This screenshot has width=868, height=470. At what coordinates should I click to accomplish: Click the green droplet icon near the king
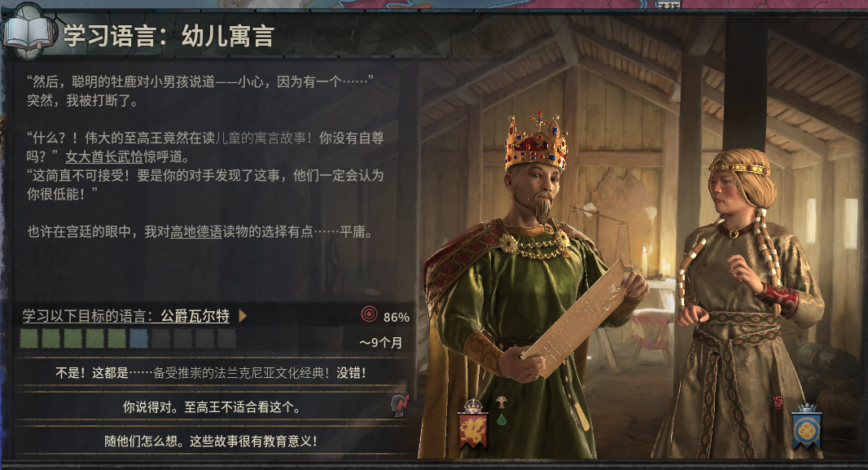(502, 419)
